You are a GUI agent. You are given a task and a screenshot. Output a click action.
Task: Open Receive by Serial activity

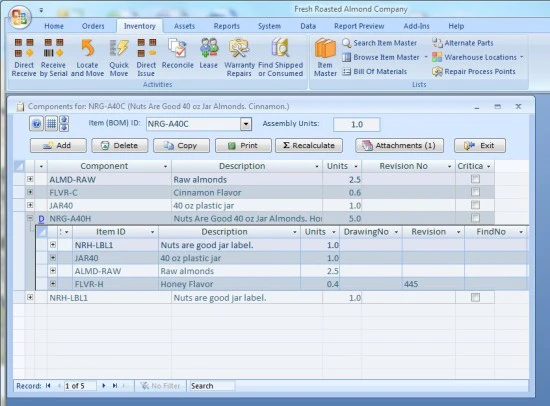click(x=53, y=58)
